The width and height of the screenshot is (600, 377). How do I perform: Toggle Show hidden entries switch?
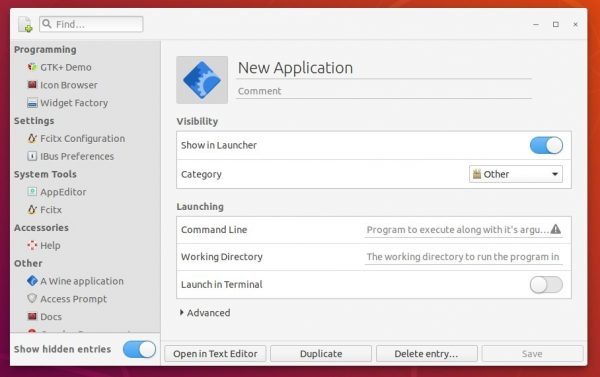(x=139, y=349)
